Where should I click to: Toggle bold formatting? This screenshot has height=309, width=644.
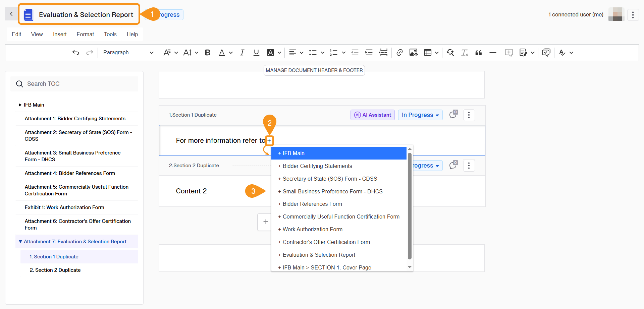click(x=208, y=52)
